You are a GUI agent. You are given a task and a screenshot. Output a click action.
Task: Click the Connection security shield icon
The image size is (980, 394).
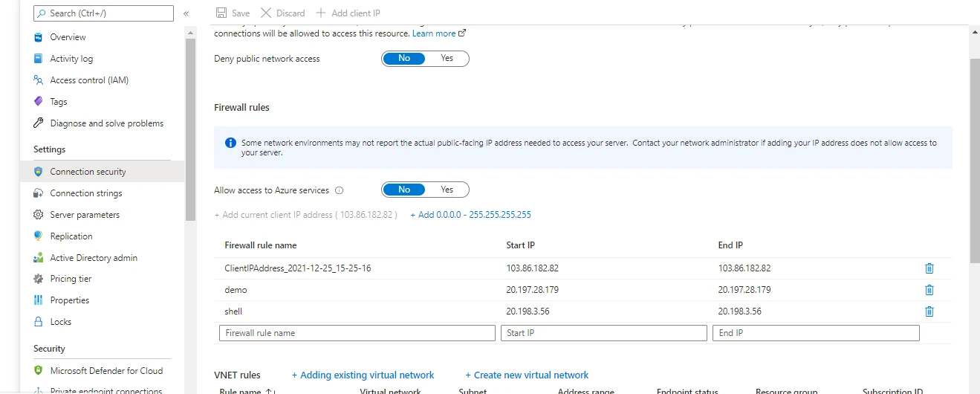tap(38, 172)
